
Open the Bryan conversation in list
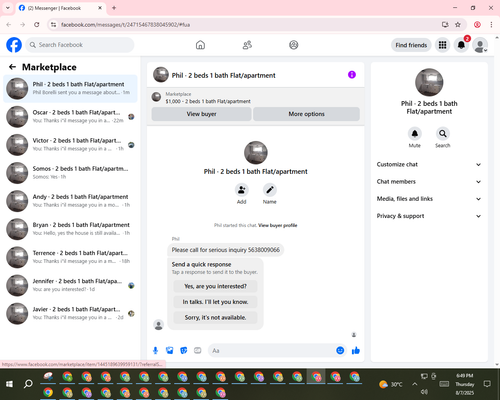point(70,229)
